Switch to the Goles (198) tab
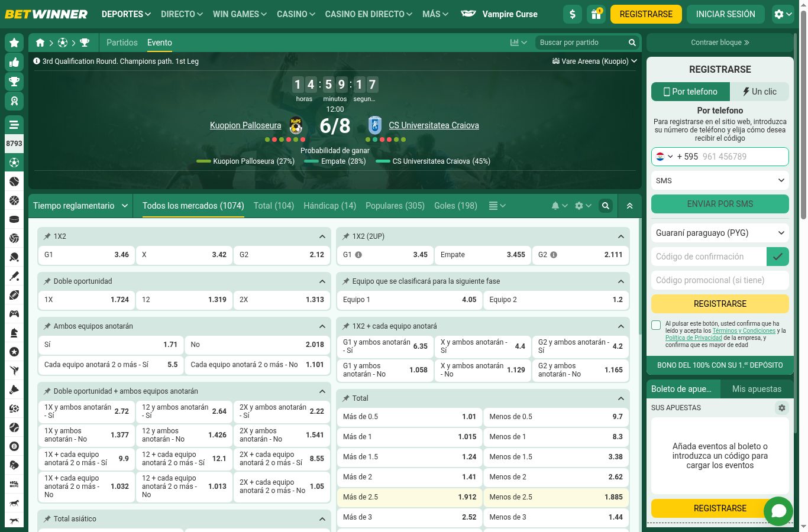This screenshot has height=532, width=808. (455, 206)
